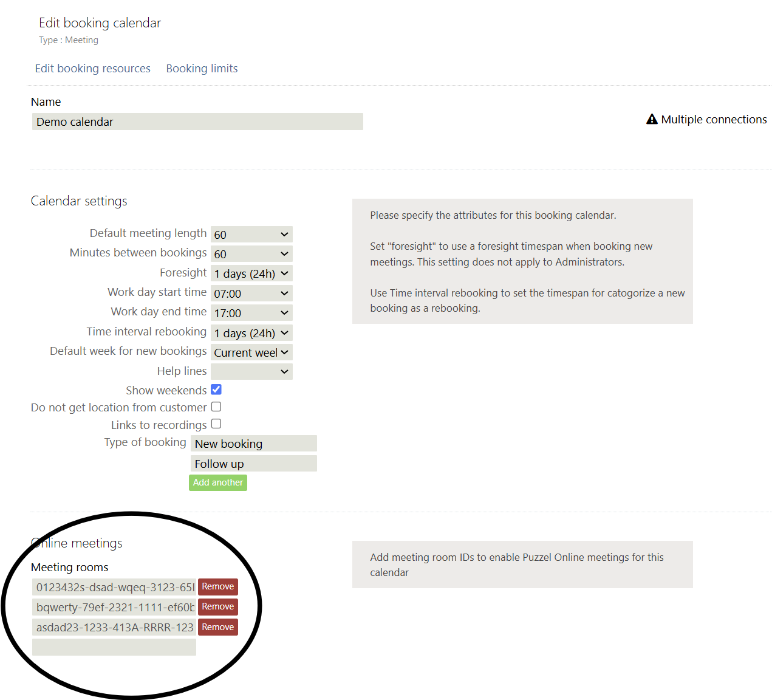The height and width of the screenshot is (700, 772).
Task: Expand the Minutes between bookings dropdown
Action: tap(251, 254)
